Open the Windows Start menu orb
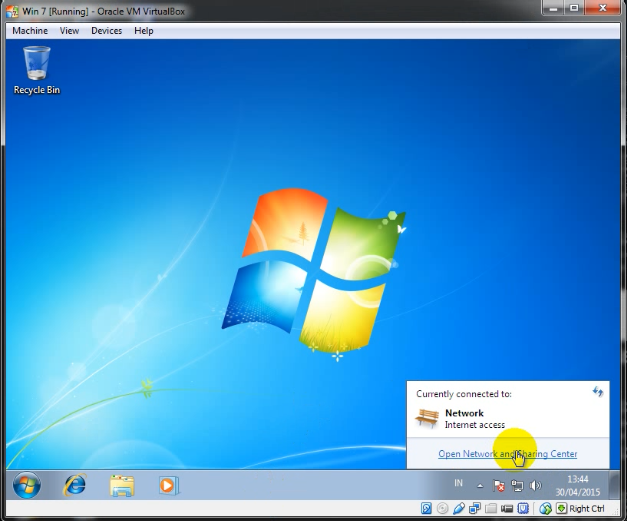The image size is (627, 521). 27,485
